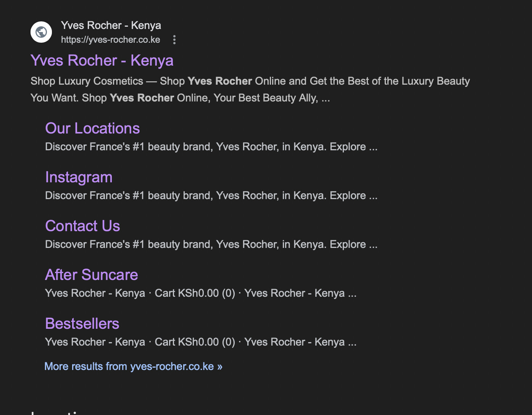532x415 pixels.
Task: Click More results from yves-rocher.co.ke
Action: [133, 367]
